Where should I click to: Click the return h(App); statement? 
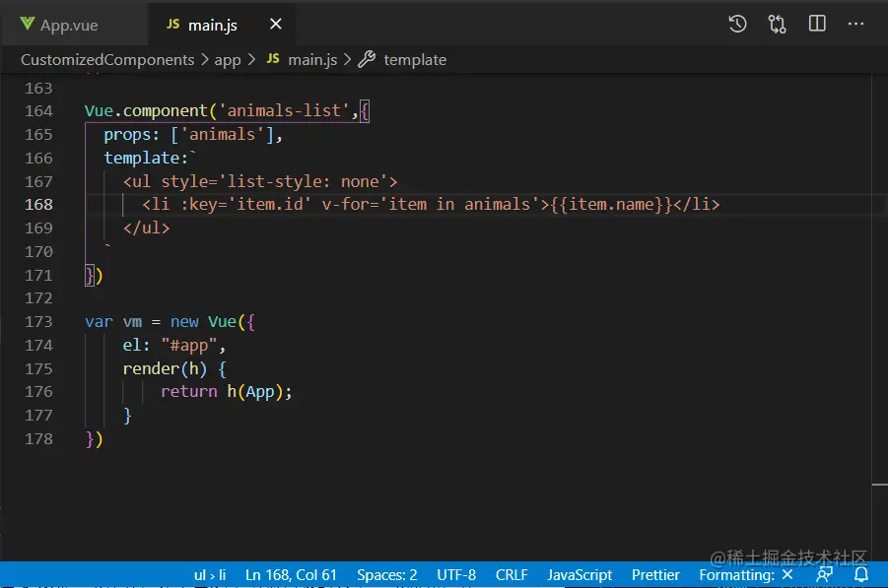pos(226,392)
